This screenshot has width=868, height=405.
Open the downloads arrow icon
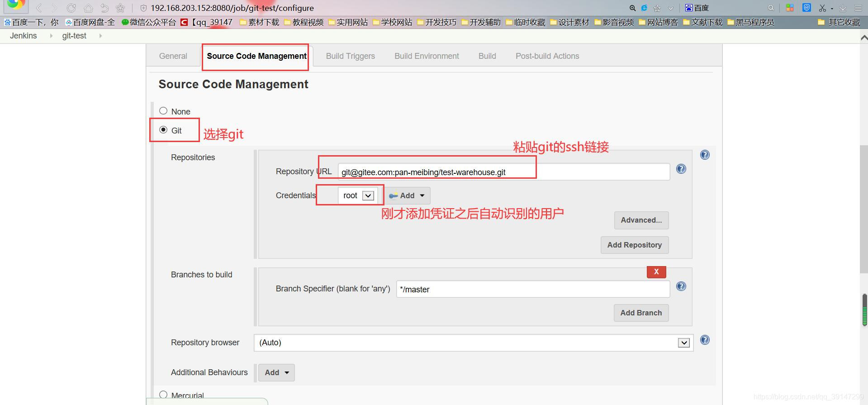click(x=843, y=8)
